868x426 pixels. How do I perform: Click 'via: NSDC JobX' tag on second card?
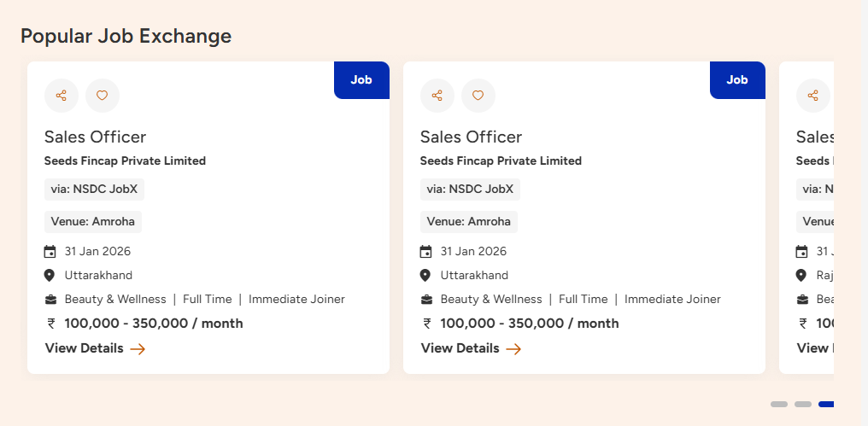[470, 190]
